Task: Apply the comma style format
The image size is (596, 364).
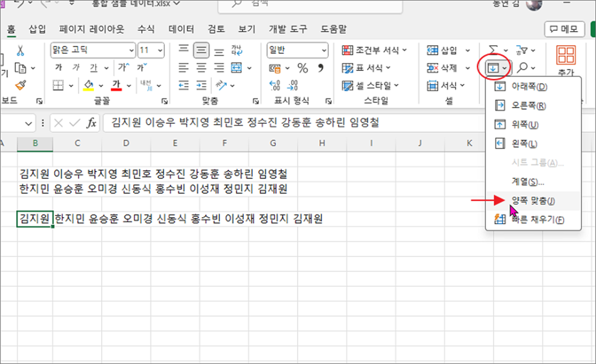Action: (320, 68)
